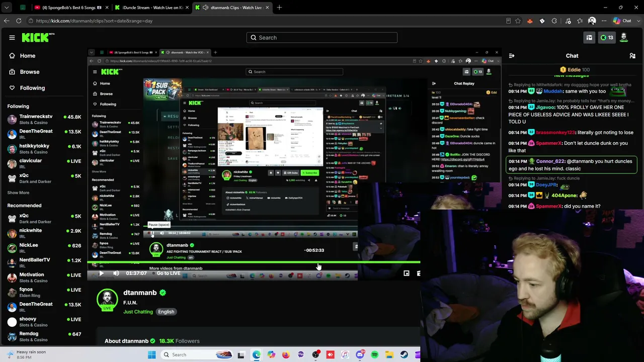Open hstikkytokky channel in sidebar
The width and height of the screenshot is (644, 362).
(x=44, y=148)
